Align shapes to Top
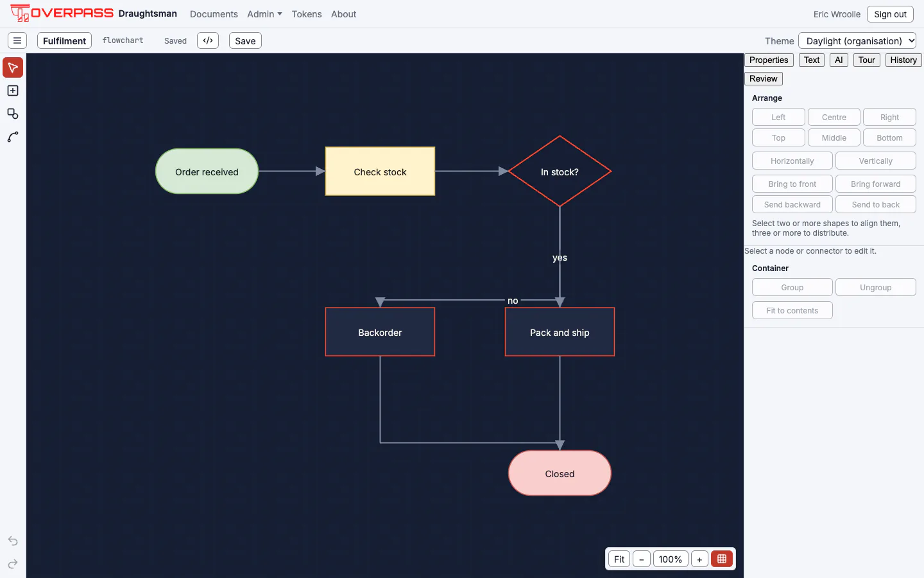Image resolution: width=924 pixels, height=578 pixels. (778, 137)
